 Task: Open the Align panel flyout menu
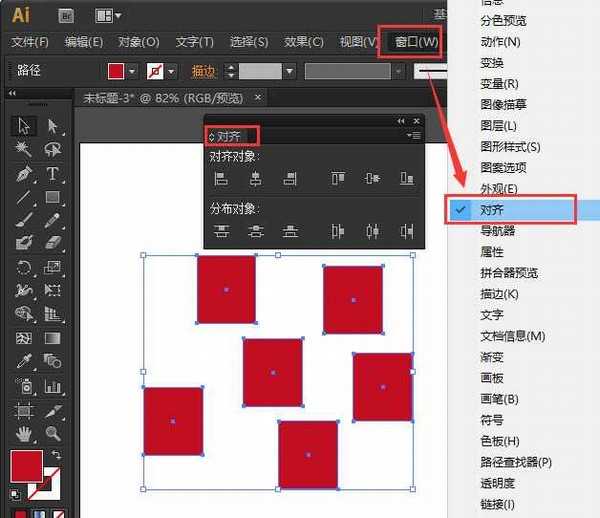coord(414,135)
